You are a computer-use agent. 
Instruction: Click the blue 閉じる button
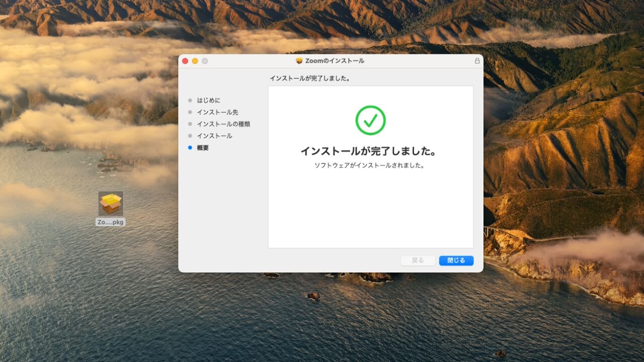pos(456,260)
